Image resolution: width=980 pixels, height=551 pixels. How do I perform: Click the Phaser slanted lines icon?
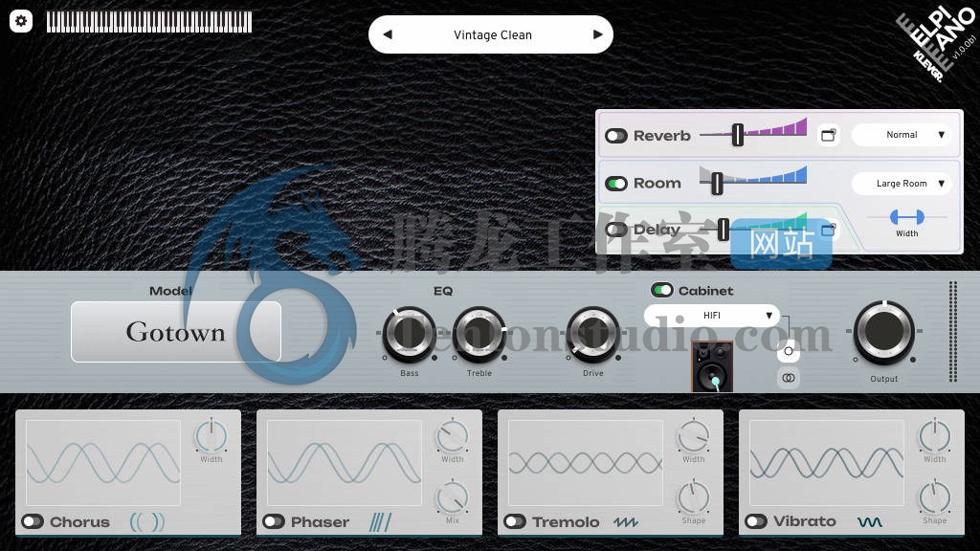pos(380,521)
